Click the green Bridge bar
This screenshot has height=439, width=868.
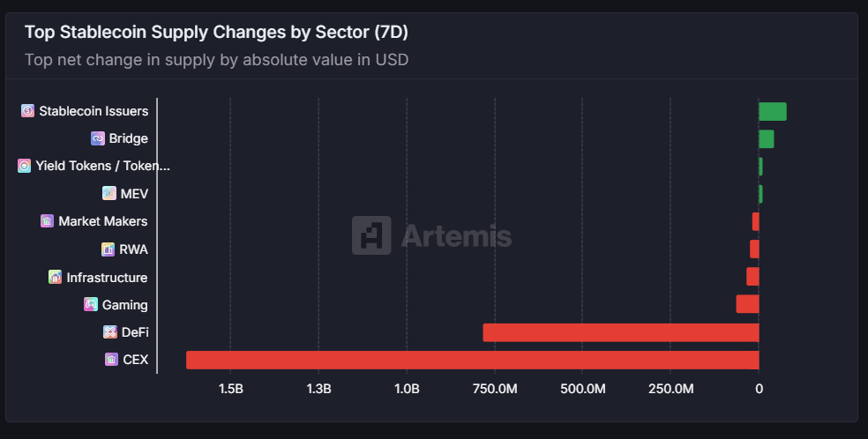coord(767,138)
